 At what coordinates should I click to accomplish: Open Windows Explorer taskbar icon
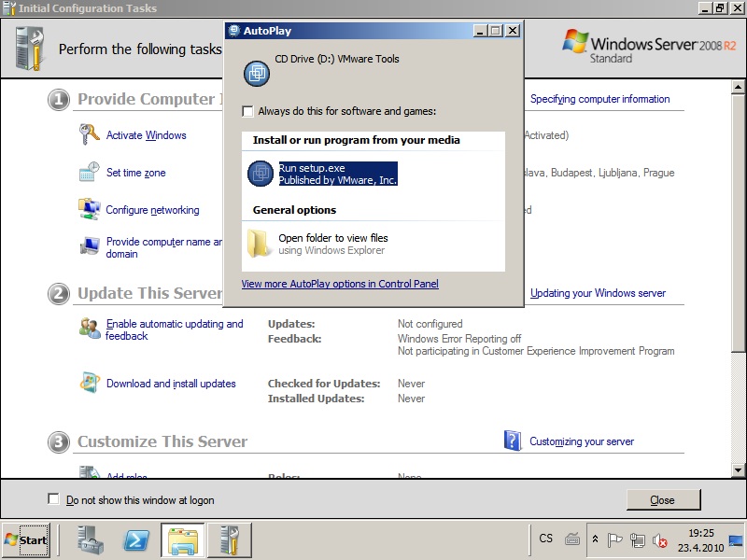182,539
